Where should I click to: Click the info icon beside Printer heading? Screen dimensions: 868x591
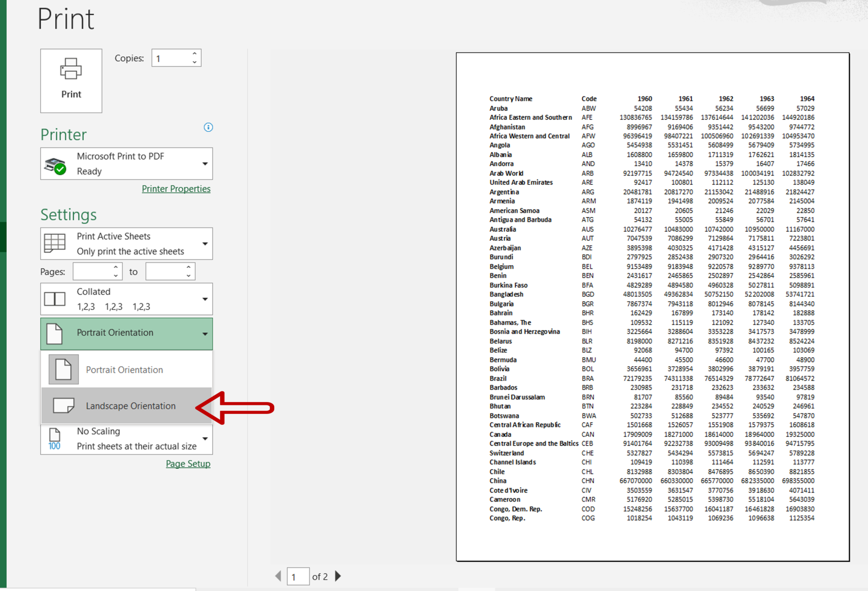[208, 128]
